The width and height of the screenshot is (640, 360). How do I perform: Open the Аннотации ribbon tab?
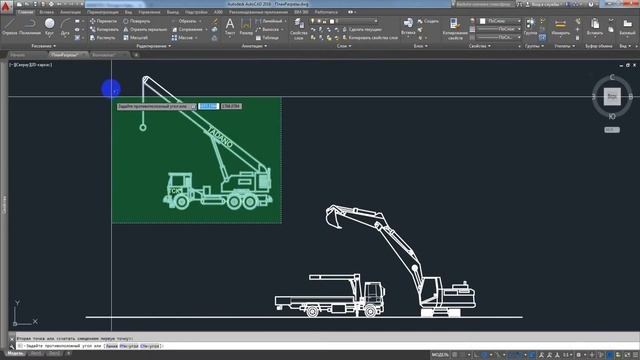pos(71,12)
